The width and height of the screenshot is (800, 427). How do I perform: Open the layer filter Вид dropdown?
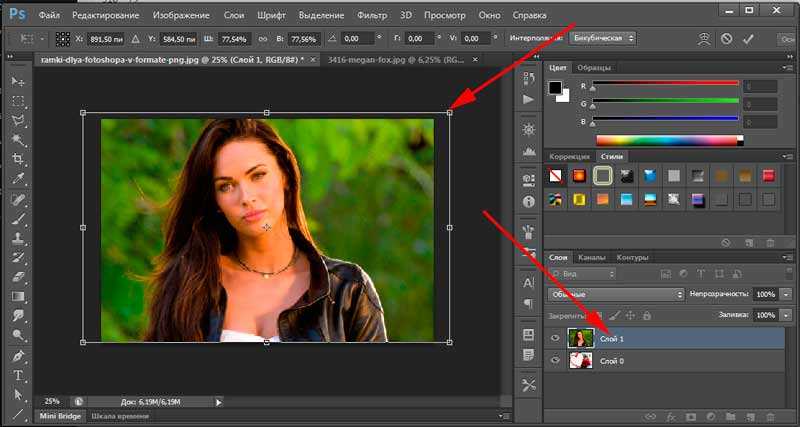point(582,274)
